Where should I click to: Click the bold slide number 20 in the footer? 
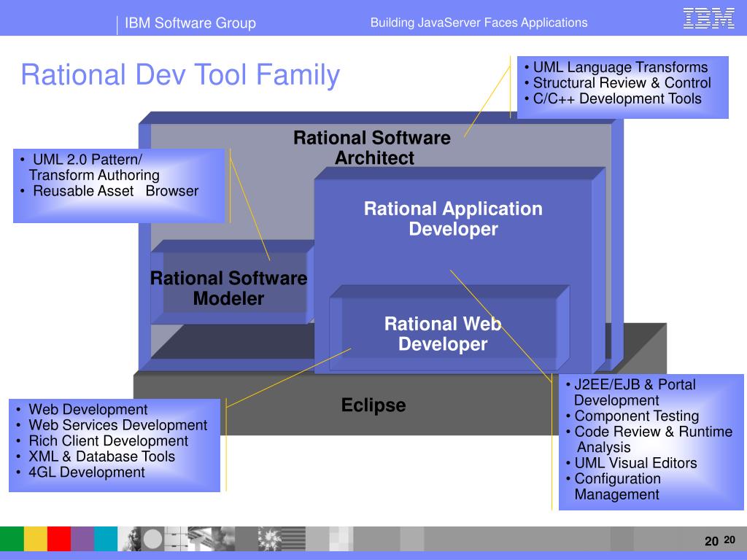711,542
